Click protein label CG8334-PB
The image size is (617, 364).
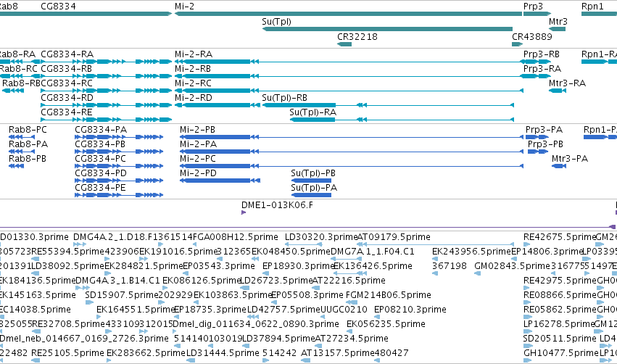tap(100, 144)
